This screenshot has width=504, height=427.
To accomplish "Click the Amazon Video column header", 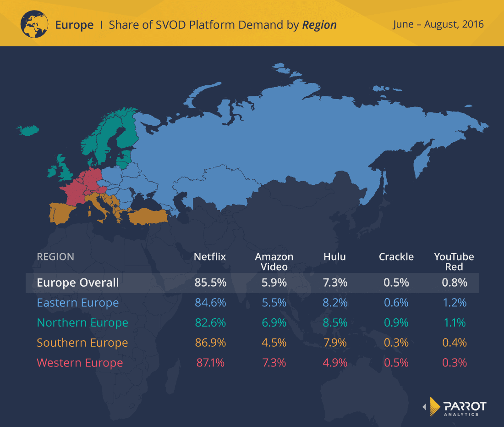I will [274, 261].
